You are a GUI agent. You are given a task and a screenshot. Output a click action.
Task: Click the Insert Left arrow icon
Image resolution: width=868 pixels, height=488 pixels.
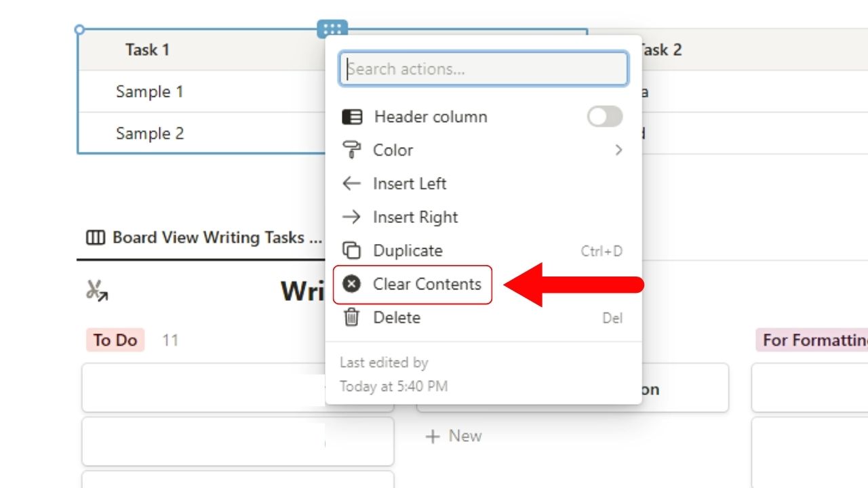coord(351,183)
